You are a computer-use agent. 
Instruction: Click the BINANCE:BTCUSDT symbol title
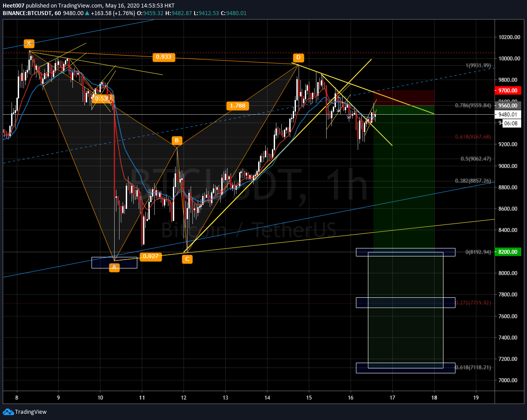tap(26, 13)
